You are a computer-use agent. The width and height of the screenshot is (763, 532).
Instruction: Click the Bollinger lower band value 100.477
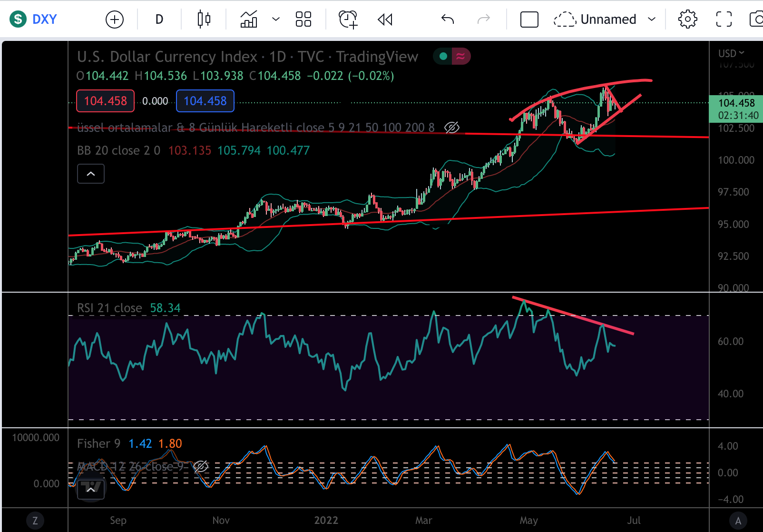tap(288, 150)
